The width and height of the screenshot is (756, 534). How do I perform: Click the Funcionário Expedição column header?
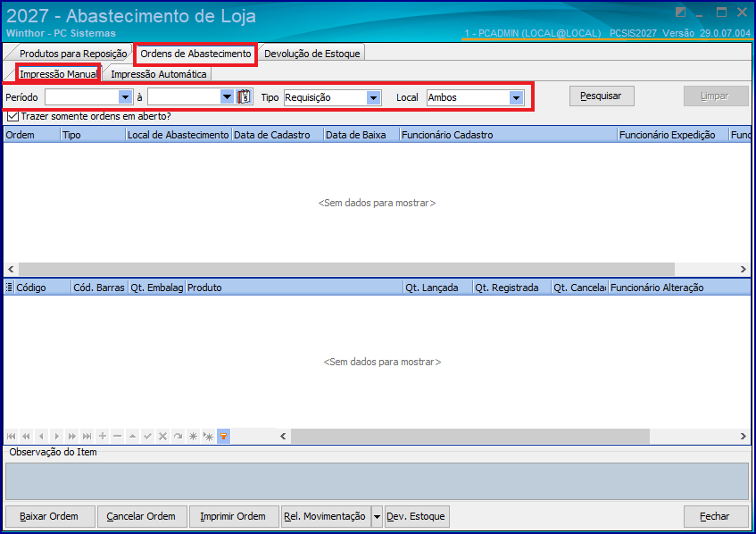(x=673, y=135)
